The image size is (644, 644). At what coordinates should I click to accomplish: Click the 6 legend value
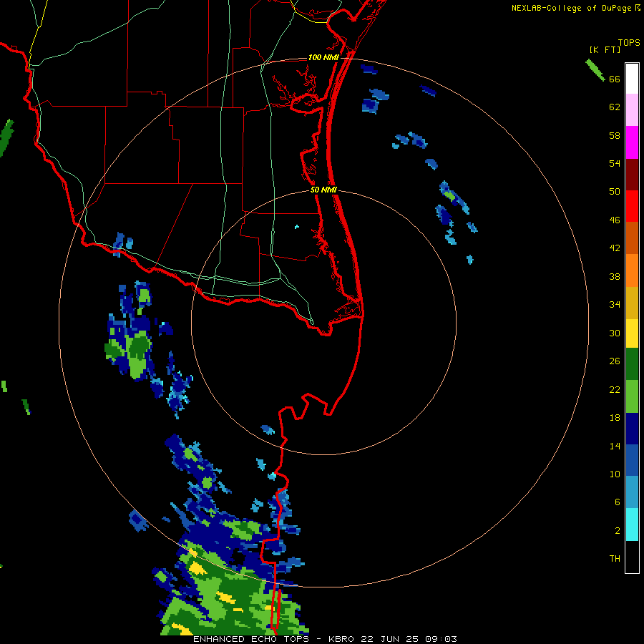pos(618,502)
